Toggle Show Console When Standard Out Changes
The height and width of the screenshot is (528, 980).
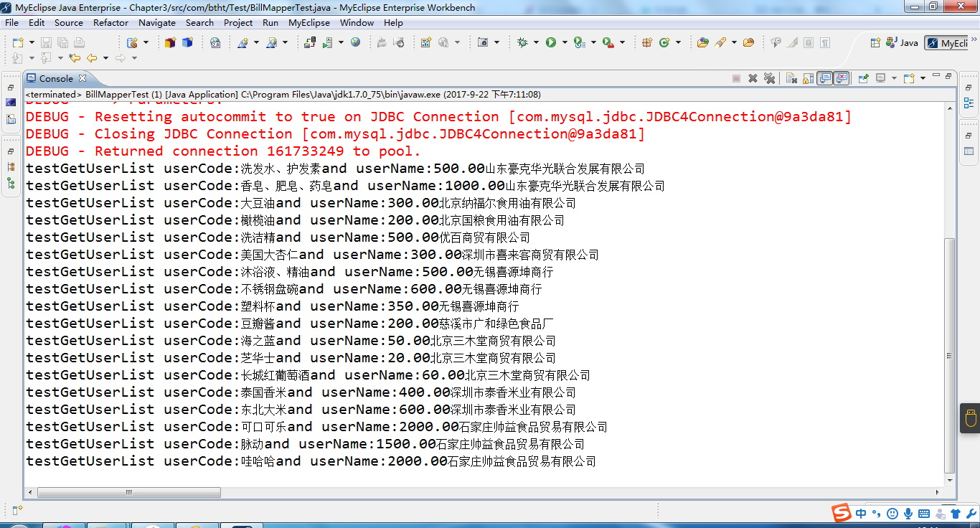click(825, 78)
